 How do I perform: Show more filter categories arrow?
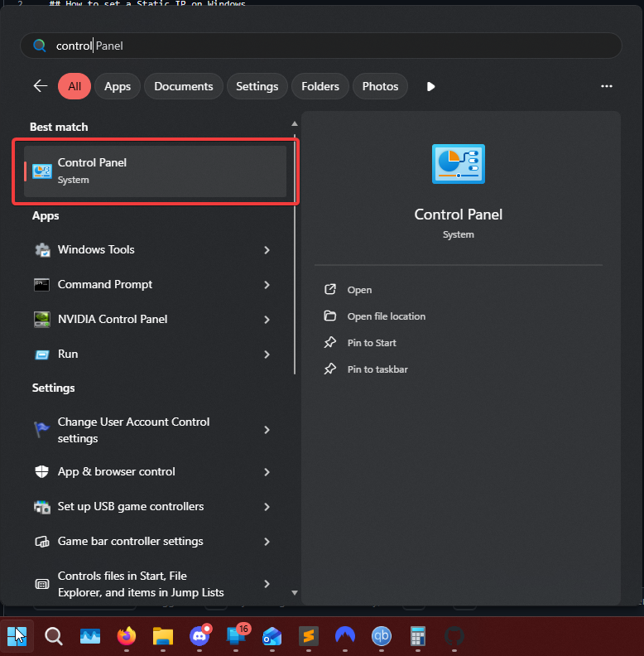[430, 87]
